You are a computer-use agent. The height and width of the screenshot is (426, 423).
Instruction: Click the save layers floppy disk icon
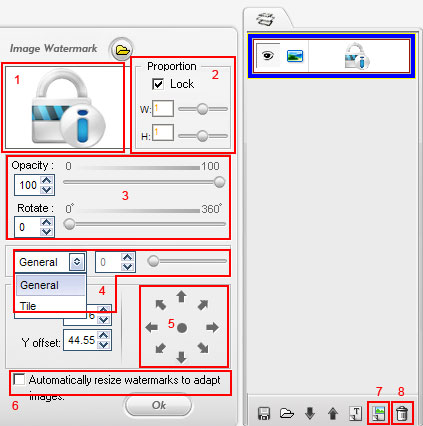[x=264, y=413]
